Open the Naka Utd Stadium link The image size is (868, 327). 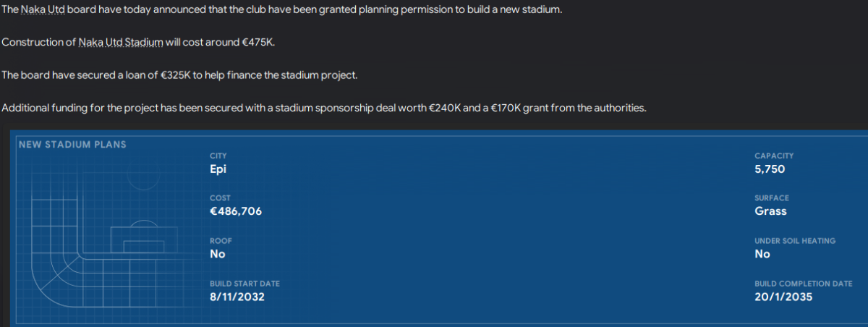[x=121, y=43]
